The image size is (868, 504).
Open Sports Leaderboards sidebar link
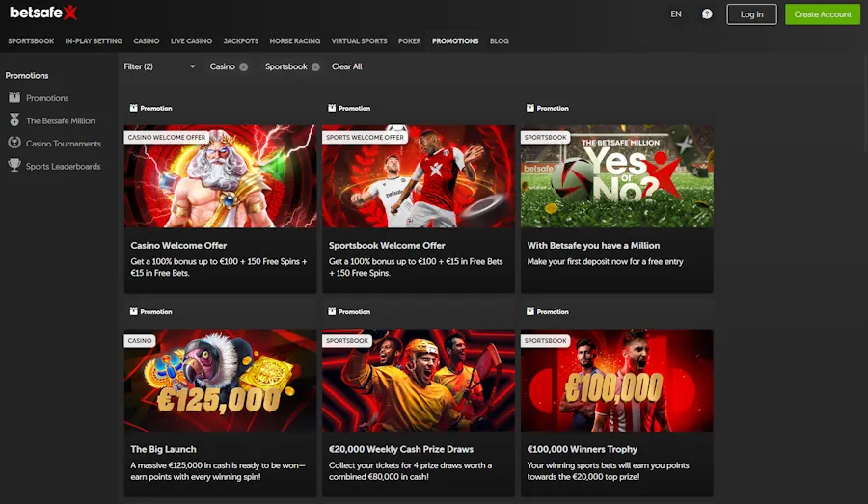(63, 166)
